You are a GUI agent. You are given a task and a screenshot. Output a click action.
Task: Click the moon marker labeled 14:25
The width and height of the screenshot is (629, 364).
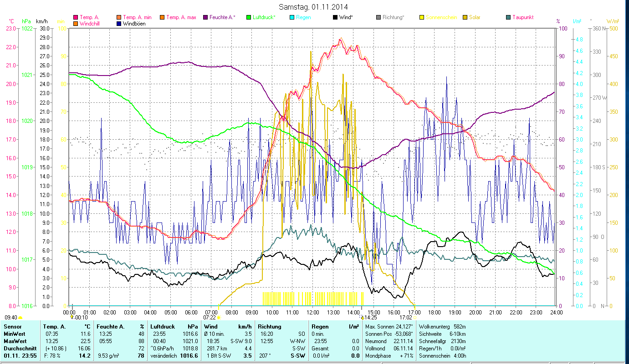pyautogui.click(x=363, y=317)
